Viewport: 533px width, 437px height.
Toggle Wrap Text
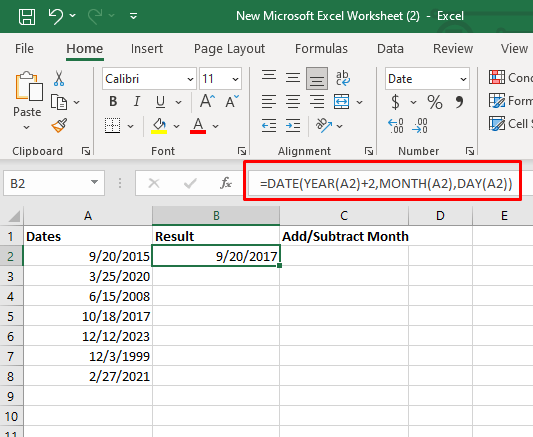[343, 78]
